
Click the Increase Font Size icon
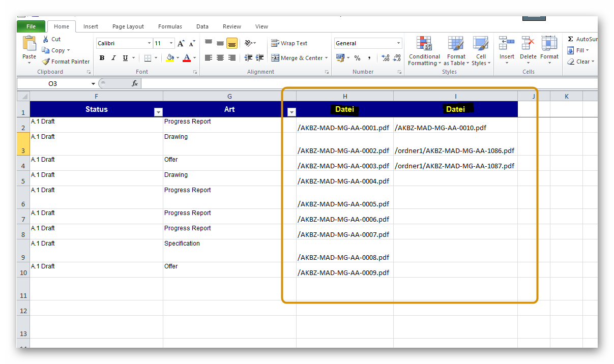[x=181, y=44]
